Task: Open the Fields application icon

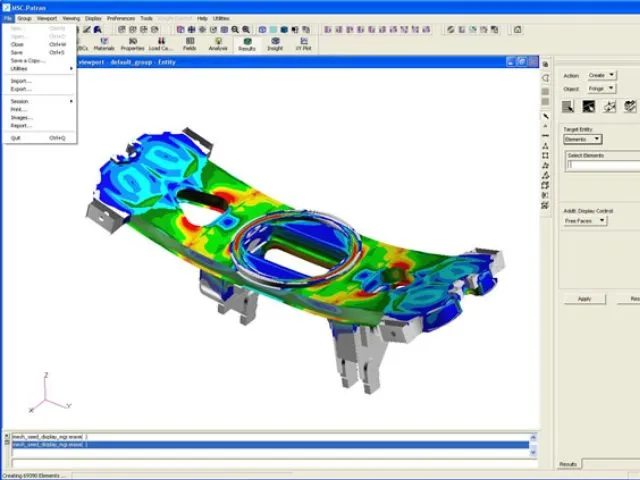Action: click(x=190, y=43)
